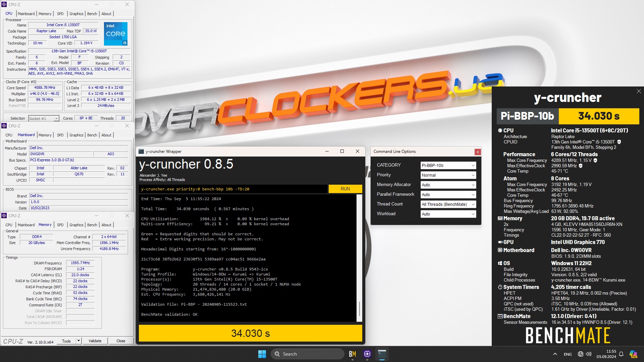Click the Core Speed value 4588.78 MHz
The width and height of the screenshot is (644, 362).
[x=45, y=88]
